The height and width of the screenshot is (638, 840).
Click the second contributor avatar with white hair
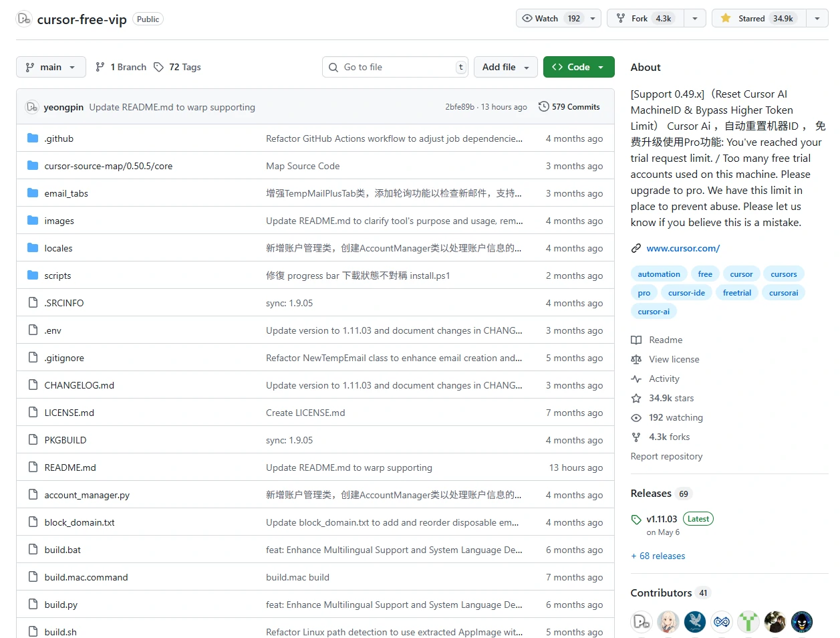pos(668,622)
